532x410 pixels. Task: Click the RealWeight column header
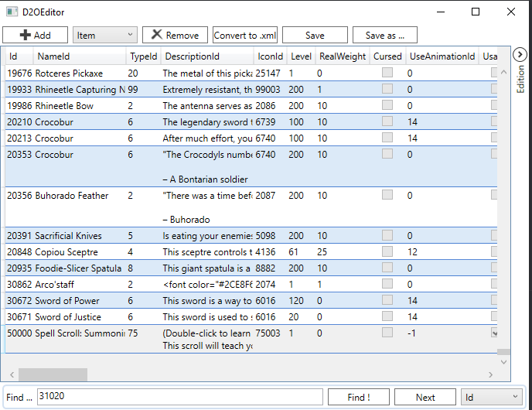pos(343,56)
